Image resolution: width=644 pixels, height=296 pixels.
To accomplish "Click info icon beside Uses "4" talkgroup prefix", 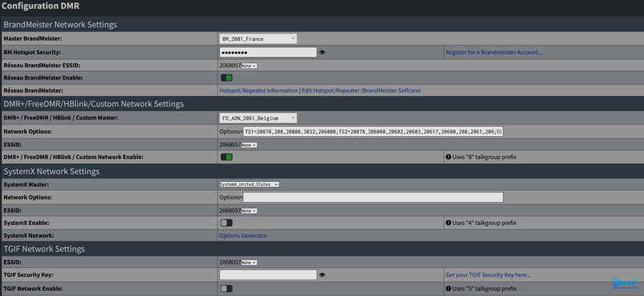I will tap(448, 223).
